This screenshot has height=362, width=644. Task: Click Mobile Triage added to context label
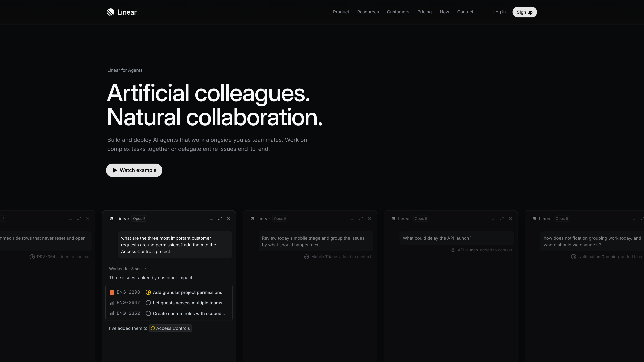click(341, 257)
